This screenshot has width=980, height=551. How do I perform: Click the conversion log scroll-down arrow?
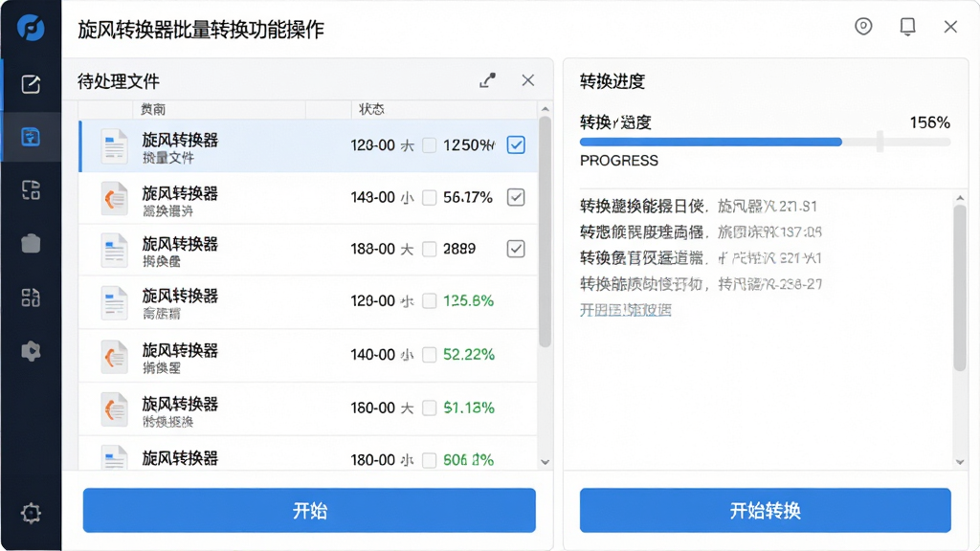point(960,462)
